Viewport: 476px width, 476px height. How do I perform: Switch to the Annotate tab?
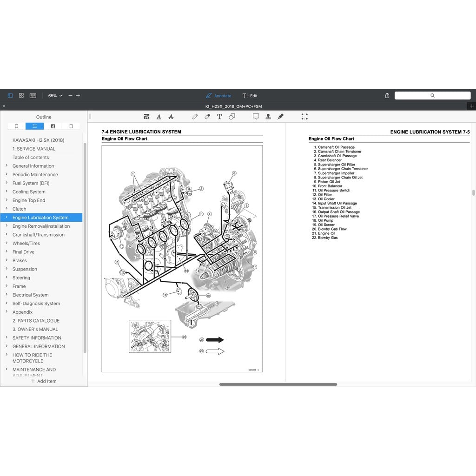218,96
